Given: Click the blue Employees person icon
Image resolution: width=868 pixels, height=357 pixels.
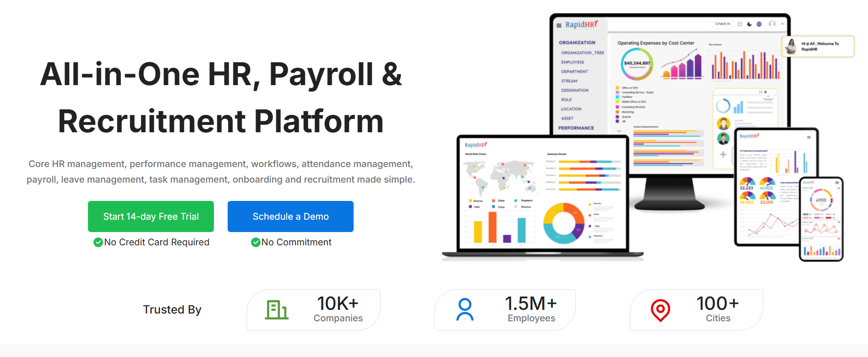Looking at the screenshot, I should [x=465, y=310].
